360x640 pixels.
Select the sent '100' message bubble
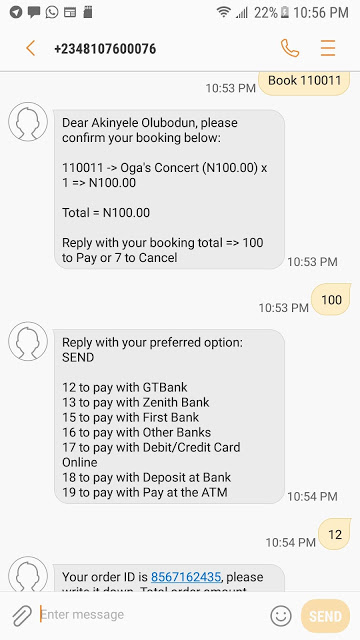click(x=331, y=300)
